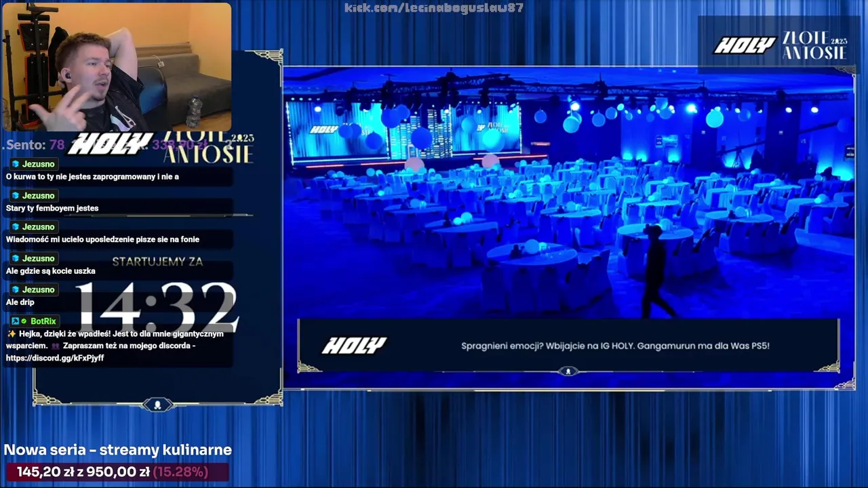Click the kick.com/lecinaboguslaw87 channel address
The height and width of the screenshot is (488, 868).
tap(434, 8)
